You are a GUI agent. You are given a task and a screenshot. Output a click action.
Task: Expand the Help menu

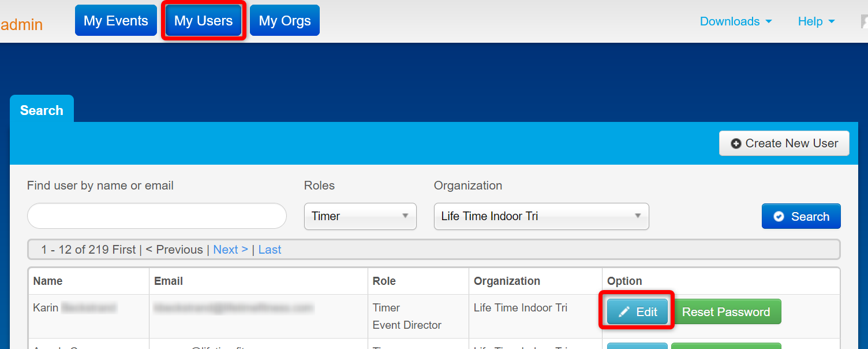click(x=816, y=21)
